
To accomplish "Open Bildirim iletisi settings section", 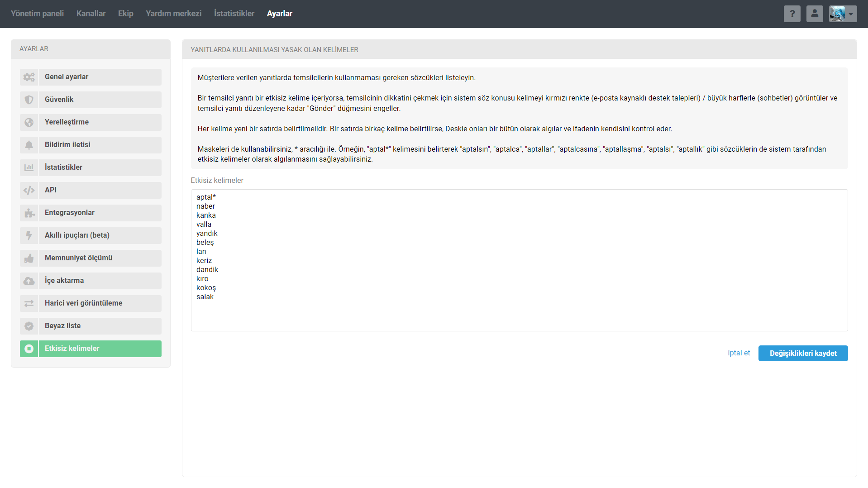I will 91,145.
